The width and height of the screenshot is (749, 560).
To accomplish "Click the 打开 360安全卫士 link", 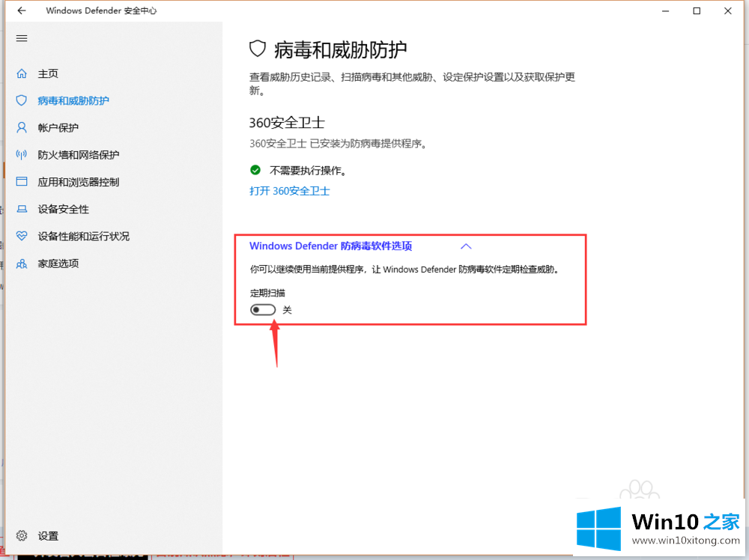I will point(289,191).
